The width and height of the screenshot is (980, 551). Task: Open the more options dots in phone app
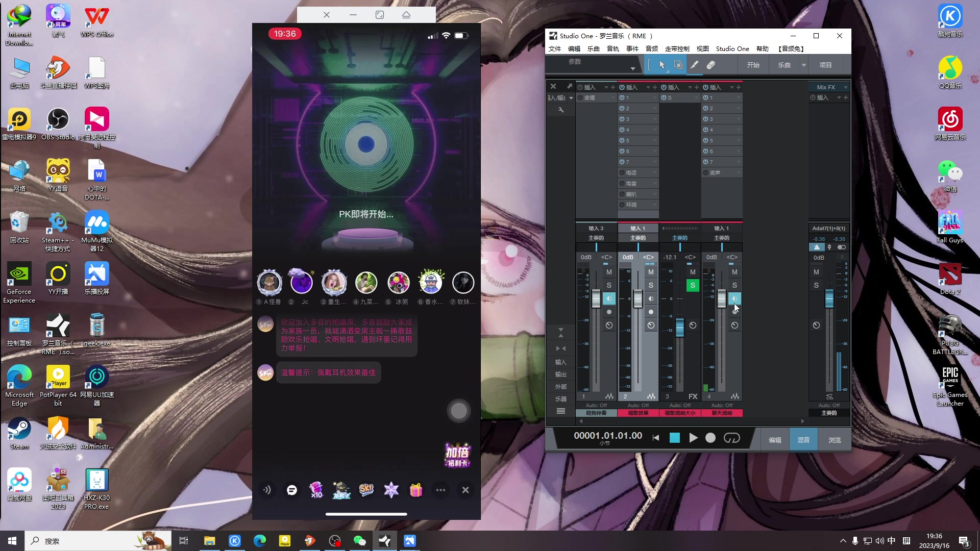[x=440, y=490]
